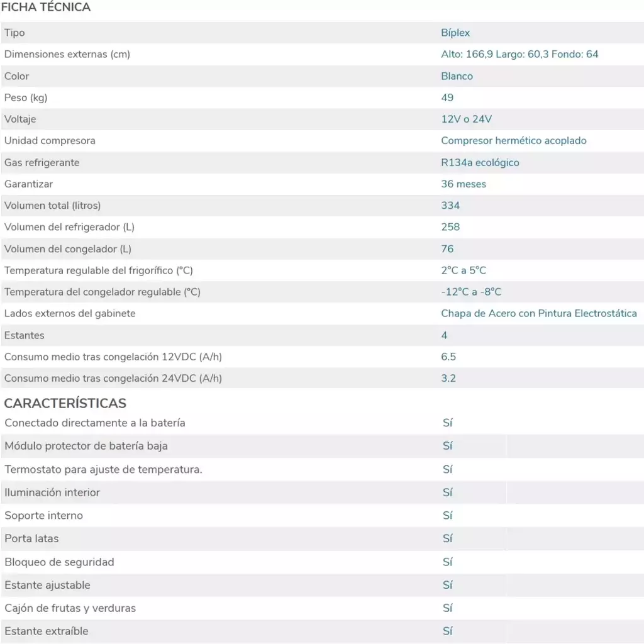Click the 24VDC consumption value 3.2
Image resolution: width=644 pixels, height=644 pixels.
coord(448,378)
